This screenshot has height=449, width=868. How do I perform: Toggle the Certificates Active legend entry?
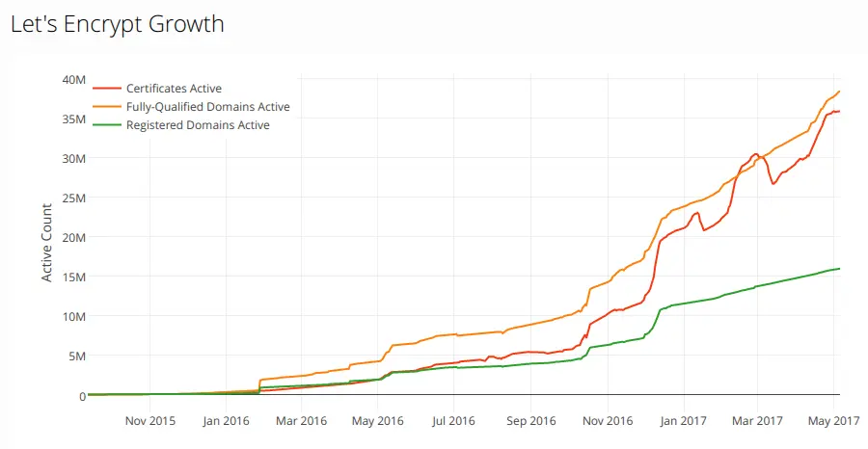point(157,89)
